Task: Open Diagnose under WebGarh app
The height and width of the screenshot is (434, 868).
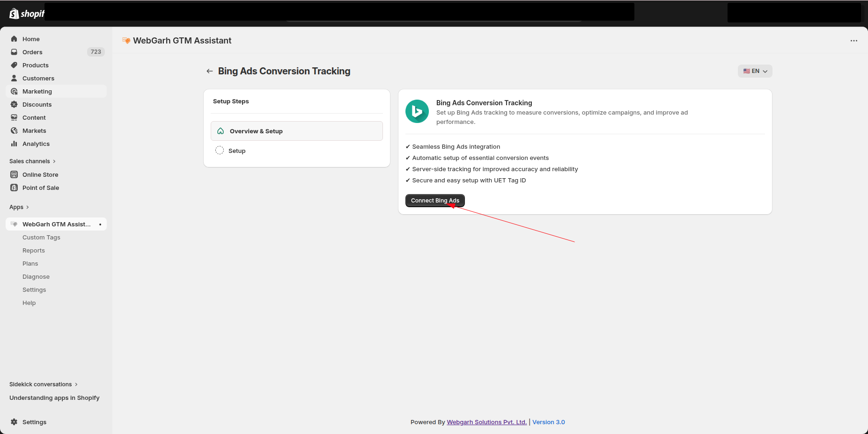Action: pyautogui.click(x=36, y=277)
